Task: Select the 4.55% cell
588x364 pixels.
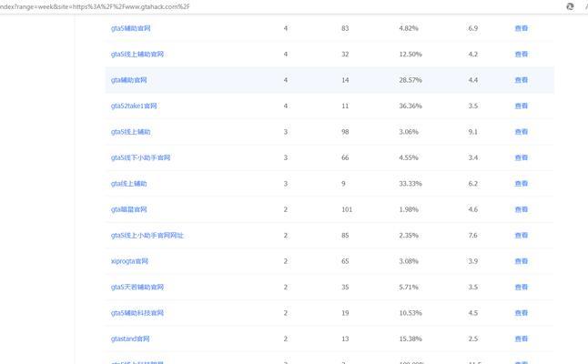Action: pos(409,157)
